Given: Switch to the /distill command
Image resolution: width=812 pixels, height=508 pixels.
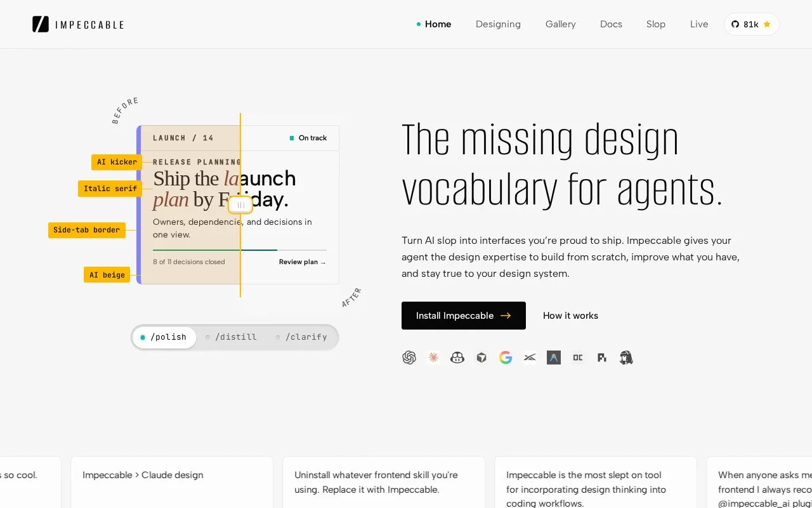Looking at the screenshot, I should [232, 337].
